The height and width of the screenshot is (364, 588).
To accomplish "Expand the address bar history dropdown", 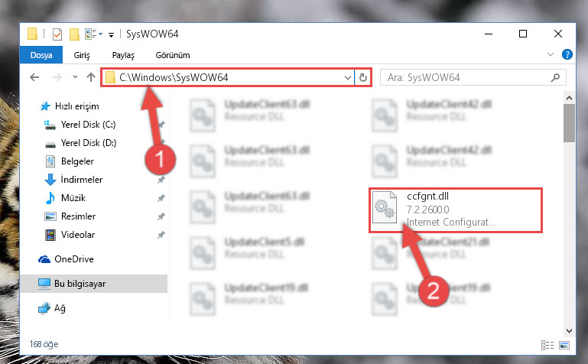I will [x=348, y=77].
